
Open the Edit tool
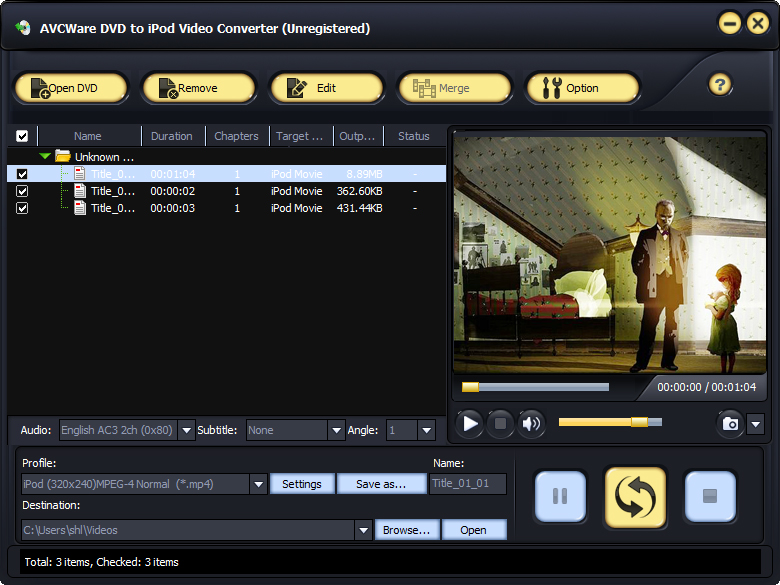(x=327, y=88)
